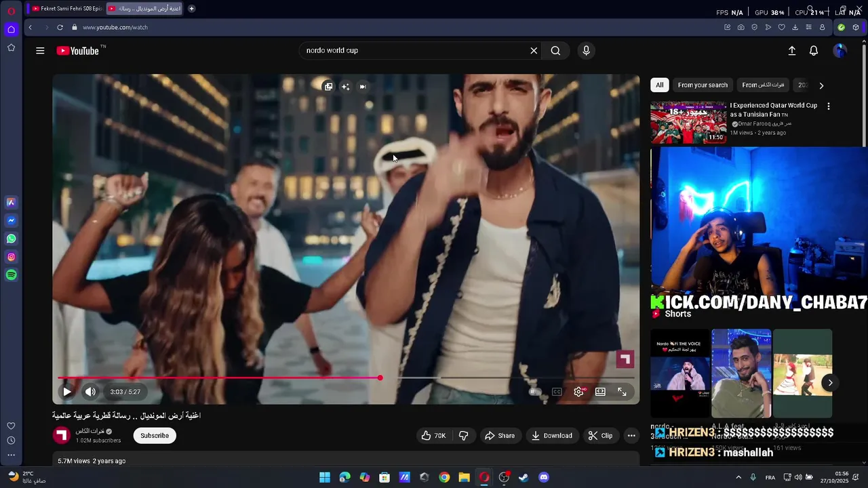Open Messenger in the Opera sidebar
The width and height of the screenshot is (868, 488).
tap(11, 220)
